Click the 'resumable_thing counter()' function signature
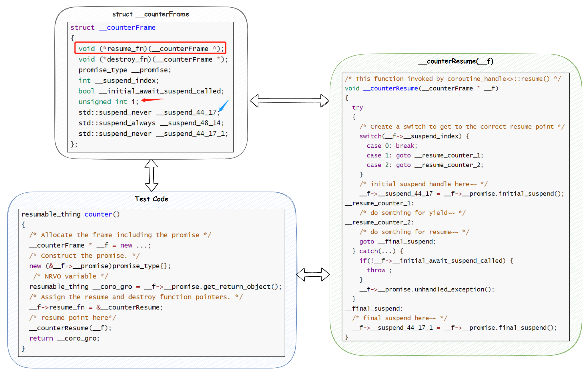 pyautogui.click(x=70, y=214)
